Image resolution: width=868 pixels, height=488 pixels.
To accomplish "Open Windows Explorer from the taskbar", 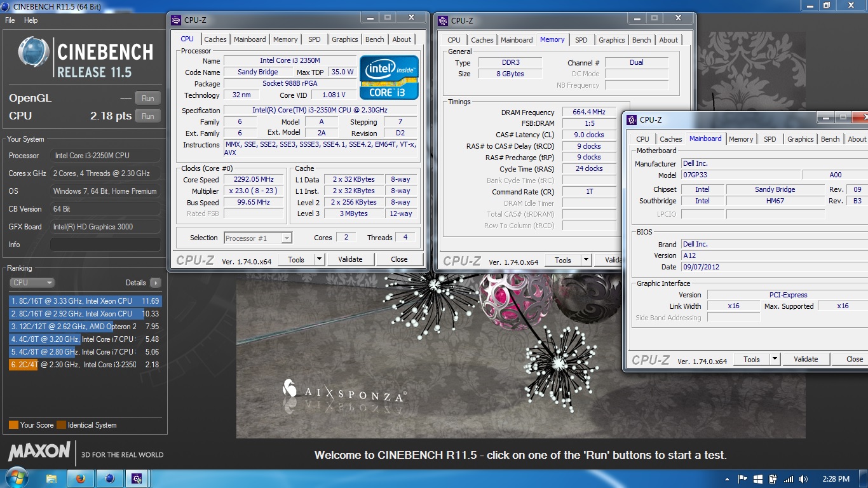I will (x=51, y=478).
